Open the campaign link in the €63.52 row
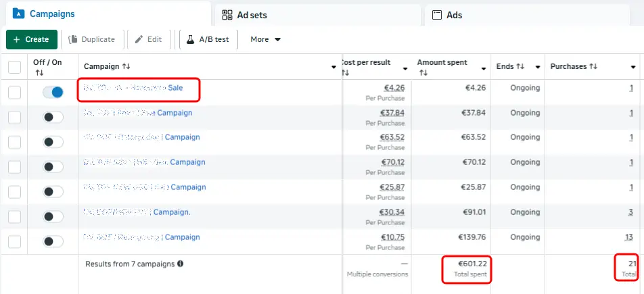Image resolution: width=644 pixels, height=294 pixels. pos(141,137)
